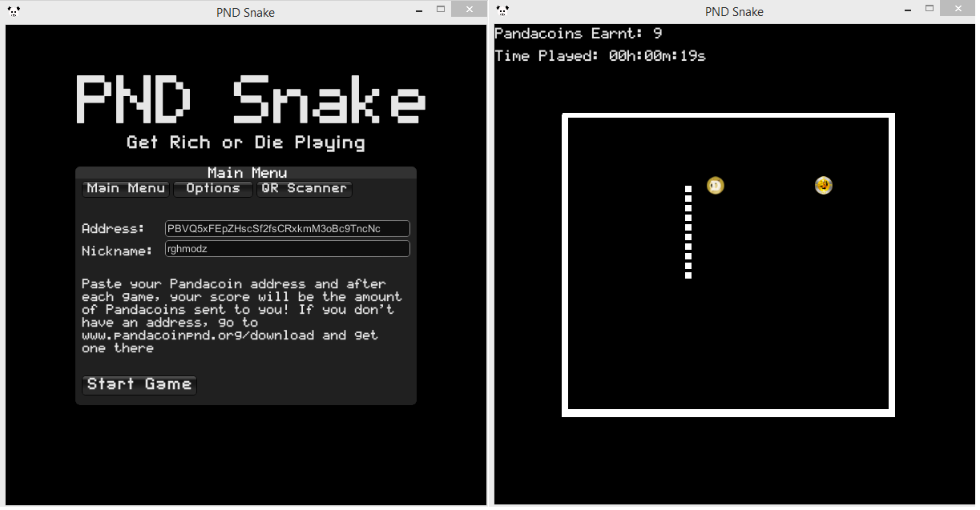The height and width of the screenshot is (510, 980).
Task: Click the 'Get Rich or Die Playing' tagline
Action: tap(246, 143)
